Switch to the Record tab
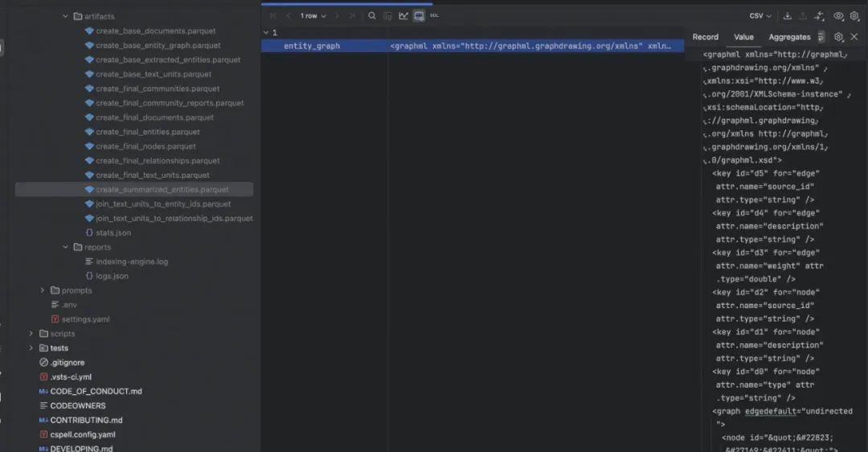 (705, 37)
